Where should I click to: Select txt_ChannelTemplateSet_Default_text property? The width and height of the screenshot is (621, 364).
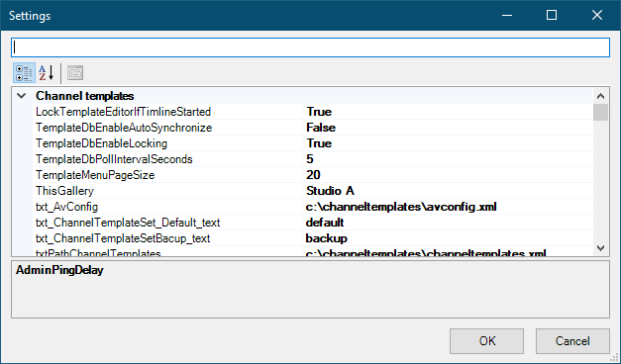pyautogui.click(x=128, y=223)
